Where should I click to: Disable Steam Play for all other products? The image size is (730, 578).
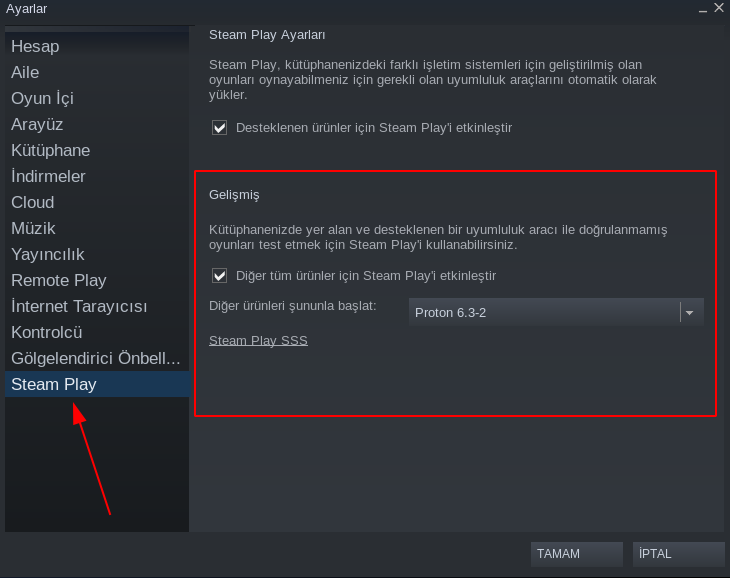pyautogui.click(x=220, y=276)
